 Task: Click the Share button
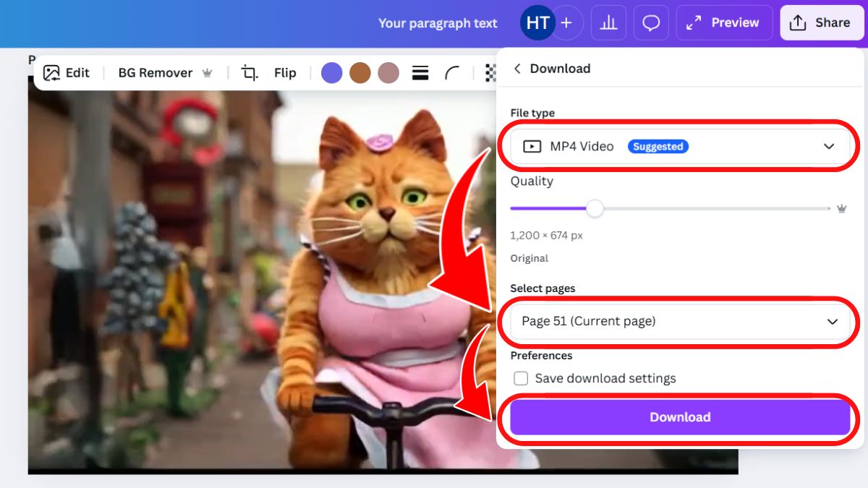coord(821,23)
